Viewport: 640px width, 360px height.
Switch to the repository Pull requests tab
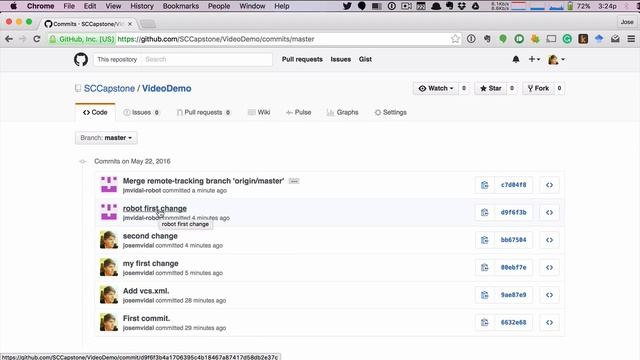coord(204,112)
